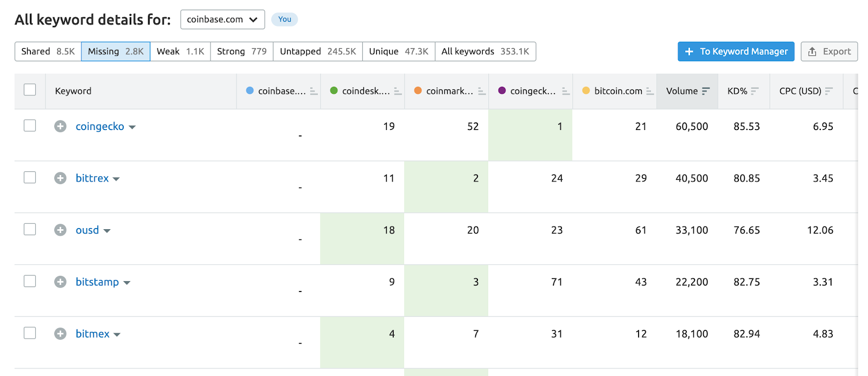This screenshot has height=376, width=868.
Task: Click bittrex KD% value 80.85
Action: [x=746, y=178]
